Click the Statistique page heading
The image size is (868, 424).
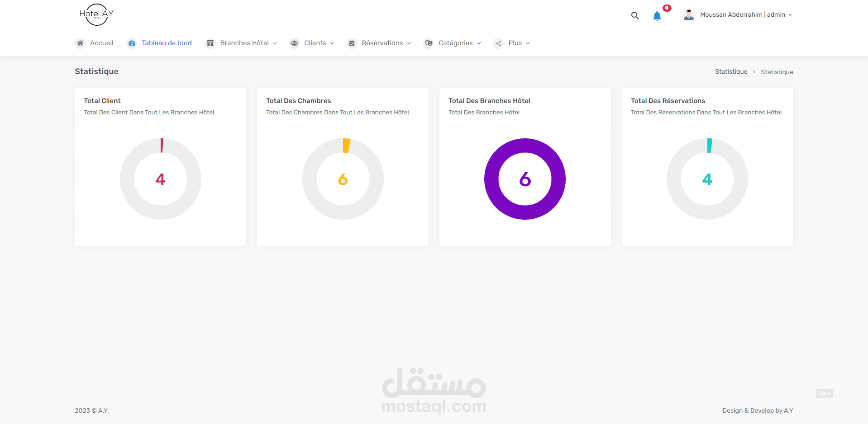(x=96, y=71)
